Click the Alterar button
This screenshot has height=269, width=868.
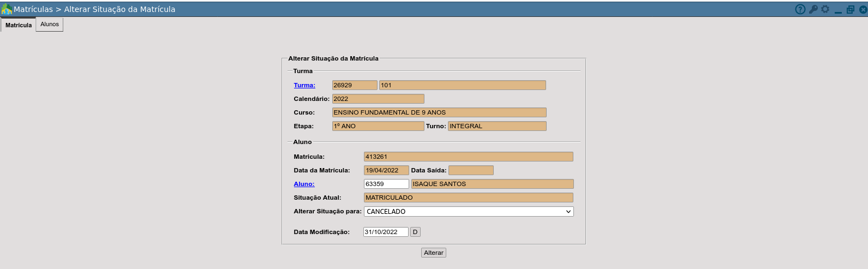pyautogui.click(x=434, y=253)
